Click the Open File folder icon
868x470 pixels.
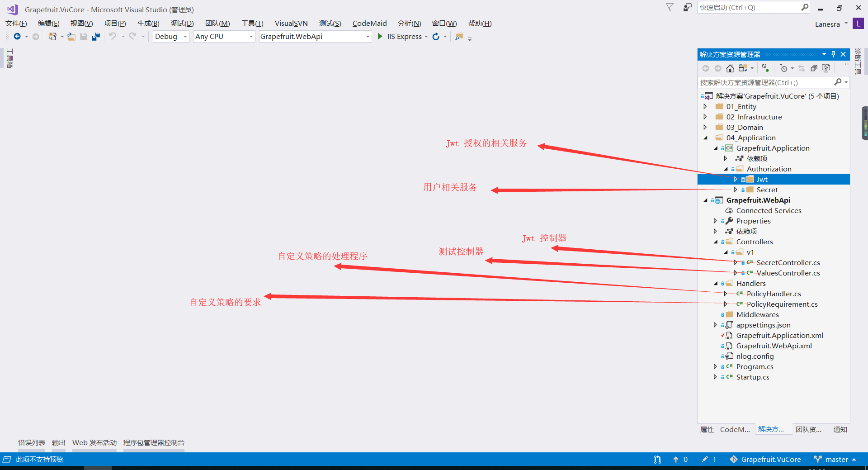pyautogui.click(x=71, y=37)
